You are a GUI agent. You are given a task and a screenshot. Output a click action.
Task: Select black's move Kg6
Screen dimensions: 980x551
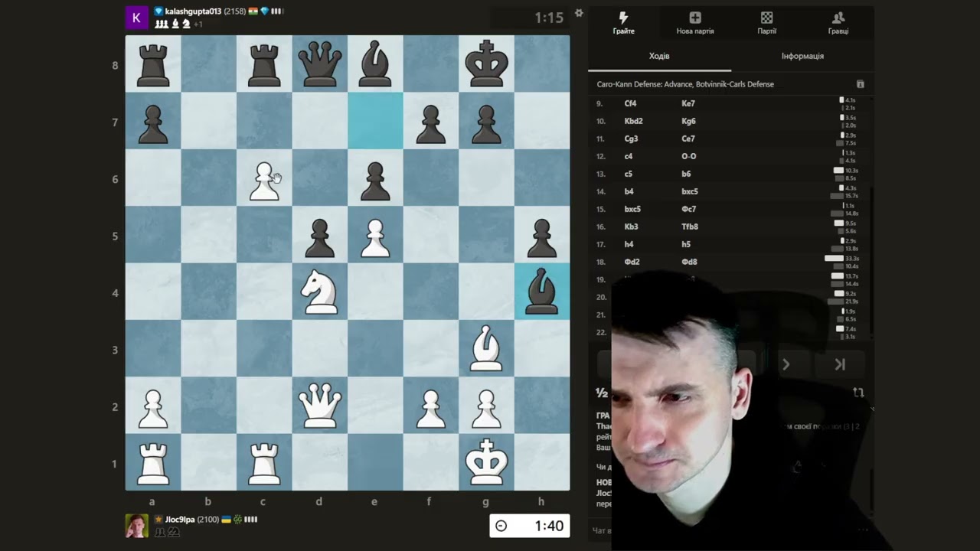[x=688, y=121]
